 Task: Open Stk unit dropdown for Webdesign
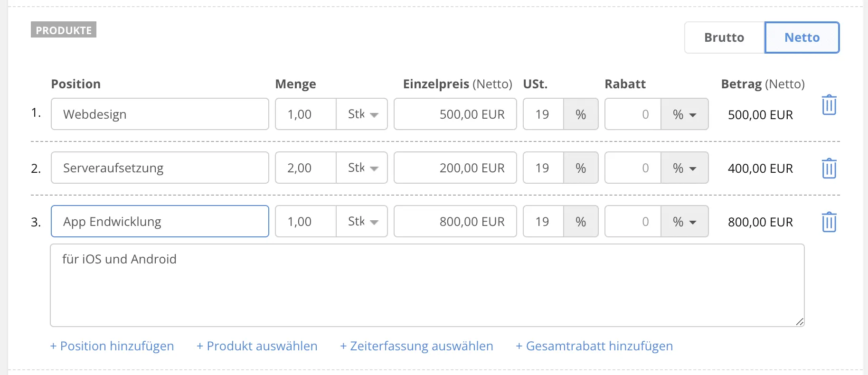point(362,114)
